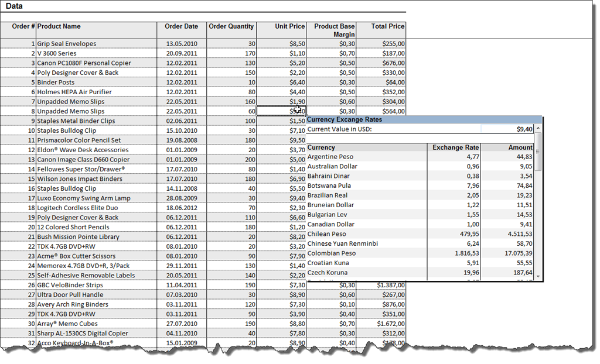The image size is (600, 364).
Task: Select the 12 Colored Short Pencils cell
Action: [x=97, y=227]
